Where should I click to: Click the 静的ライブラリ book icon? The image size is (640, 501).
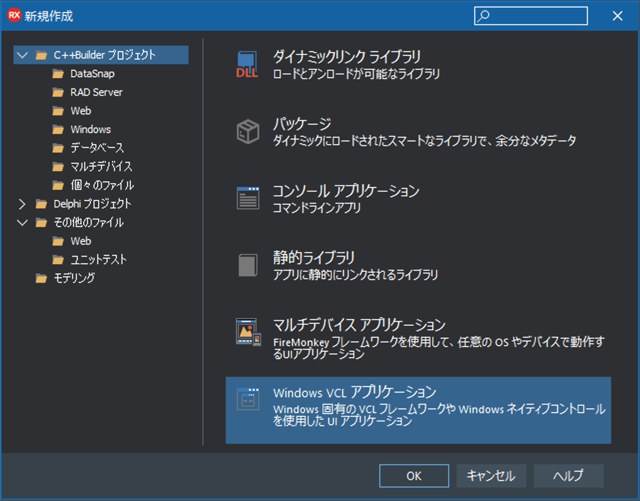(248, 265)
